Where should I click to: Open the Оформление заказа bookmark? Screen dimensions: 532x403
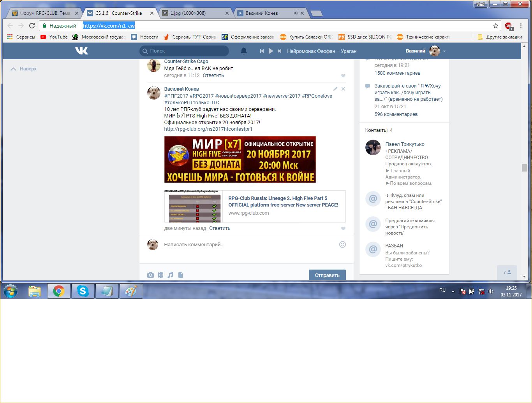248,37
